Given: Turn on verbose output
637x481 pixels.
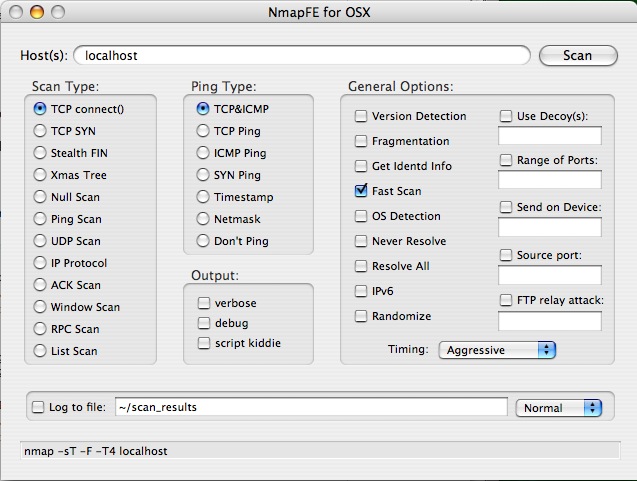Looking at the screenshot, I should click(205, 303).
